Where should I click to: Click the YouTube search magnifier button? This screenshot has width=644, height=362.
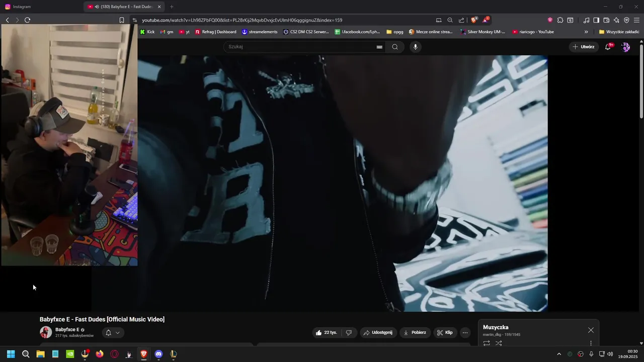tap(395, 47)
